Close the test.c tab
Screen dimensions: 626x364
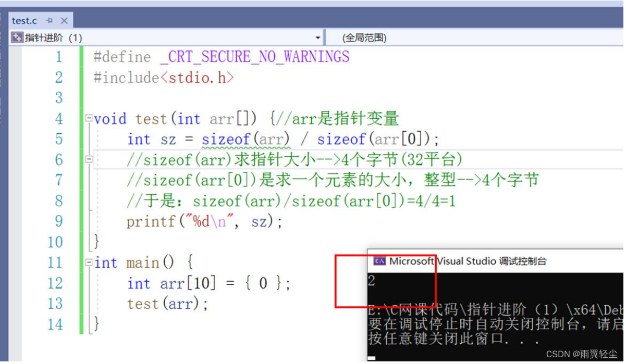(64, 21)
